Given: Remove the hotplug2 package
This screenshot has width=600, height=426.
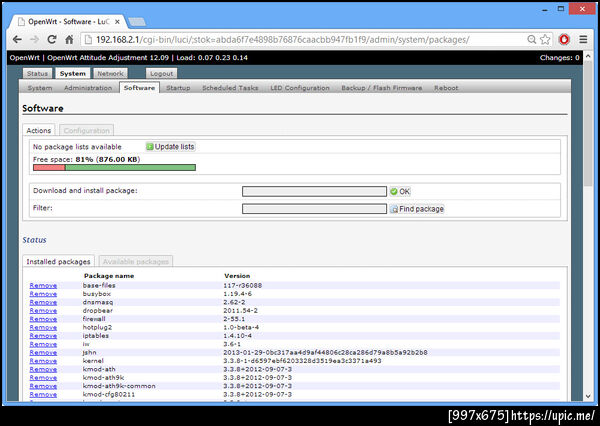Looking at the screenshot, I should tap(43, 328).
